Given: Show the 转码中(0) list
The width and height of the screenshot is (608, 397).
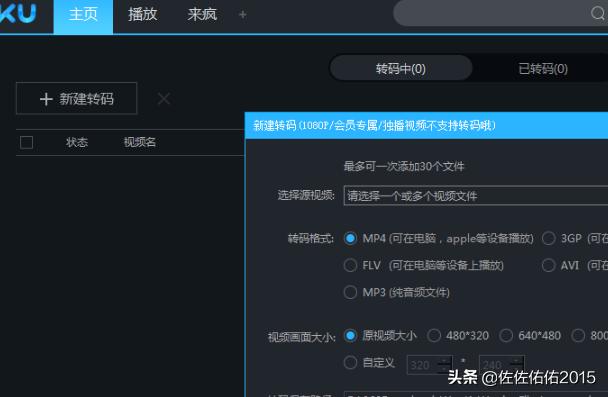Looking at the screenshot, I should coord(401,69).
